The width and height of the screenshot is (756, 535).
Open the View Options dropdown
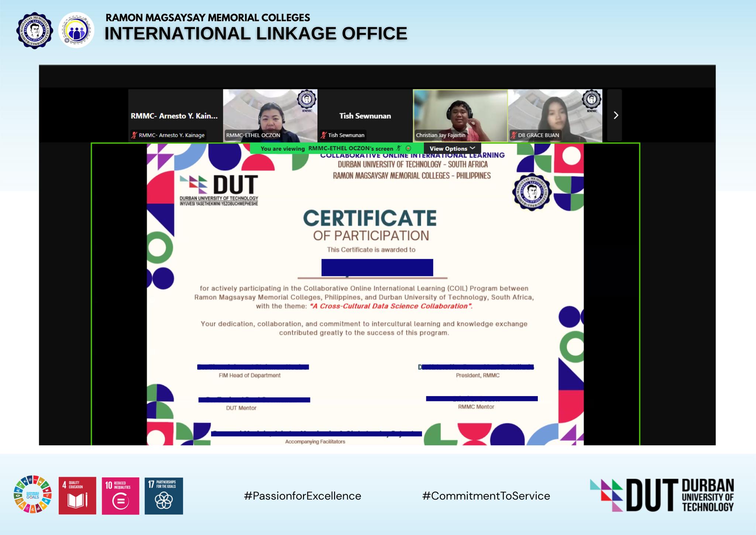[x=452, y=149]
